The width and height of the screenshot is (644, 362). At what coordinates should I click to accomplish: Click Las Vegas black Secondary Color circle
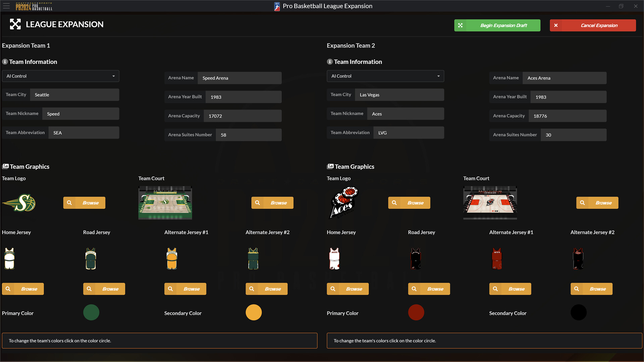coord(579,312)
